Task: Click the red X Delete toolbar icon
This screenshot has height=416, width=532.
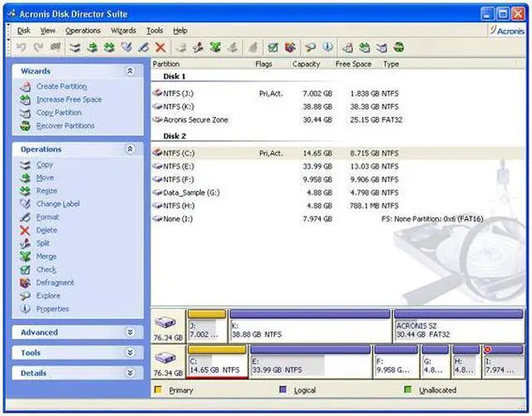Action: pyautogui.click(x=160, y=47)
